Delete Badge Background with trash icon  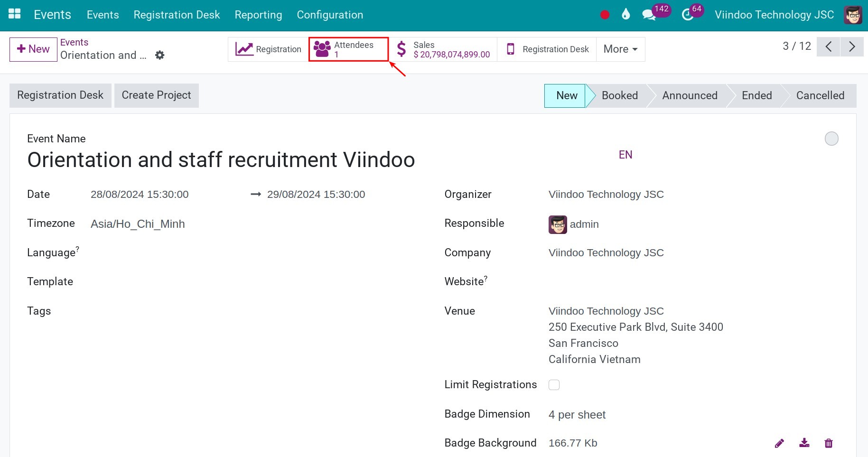coord(829,443)
